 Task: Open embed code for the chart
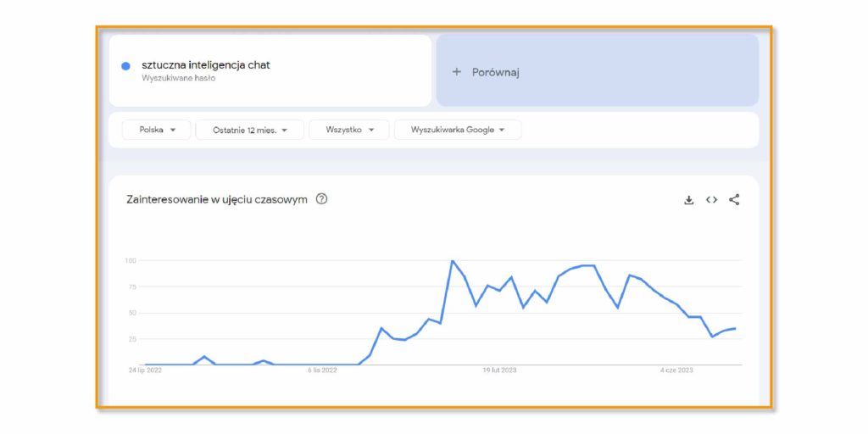[711, 200]
